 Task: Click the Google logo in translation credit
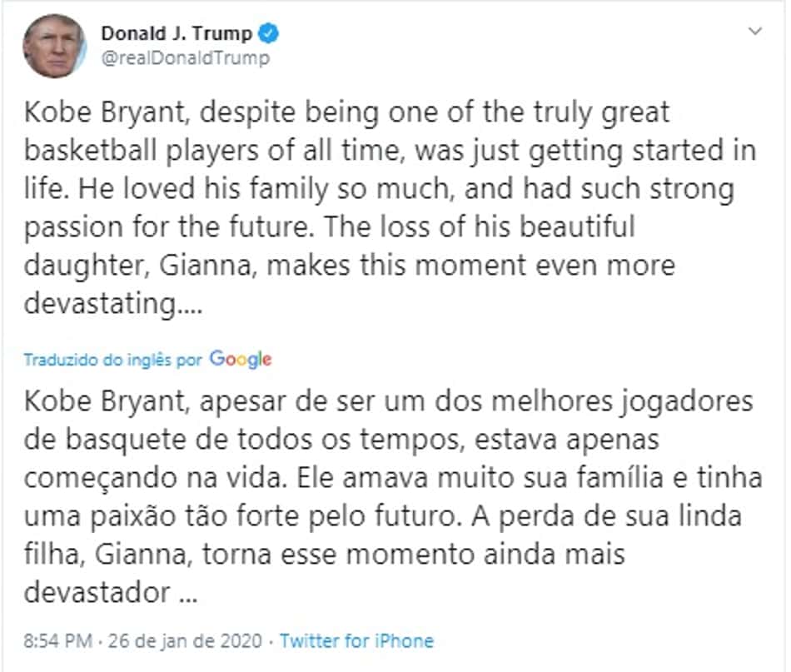[241, 359]
